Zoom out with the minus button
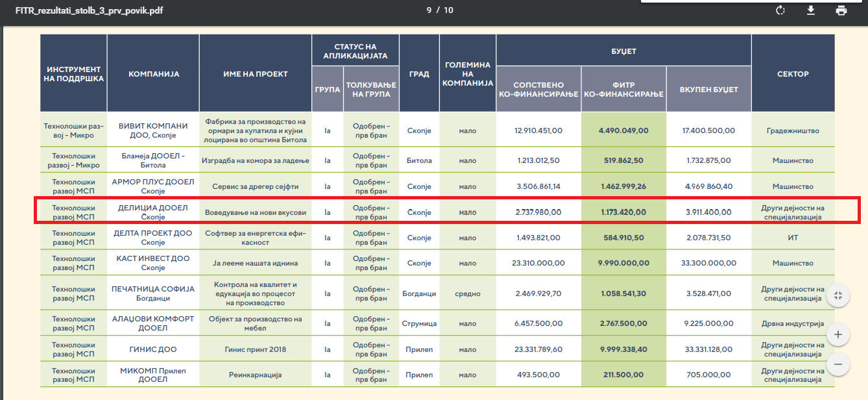The image size is (868, 400). click(x=838, y=364)
